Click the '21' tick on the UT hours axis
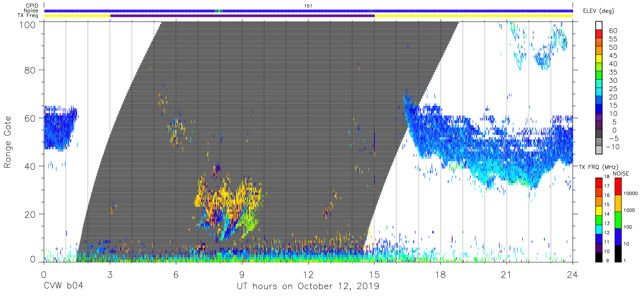Screen dimensions: 644x297 point(507,274)
